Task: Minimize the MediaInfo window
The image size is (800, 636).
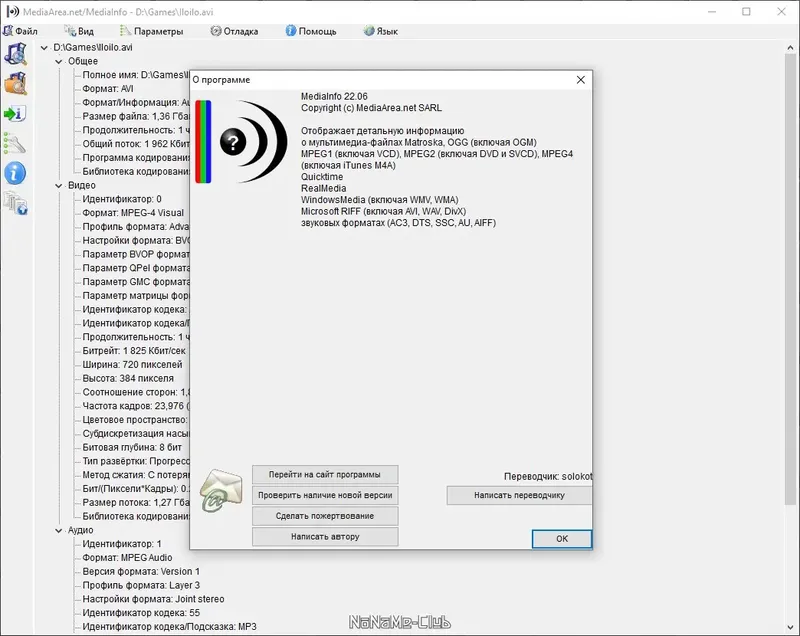Action: 712,12
